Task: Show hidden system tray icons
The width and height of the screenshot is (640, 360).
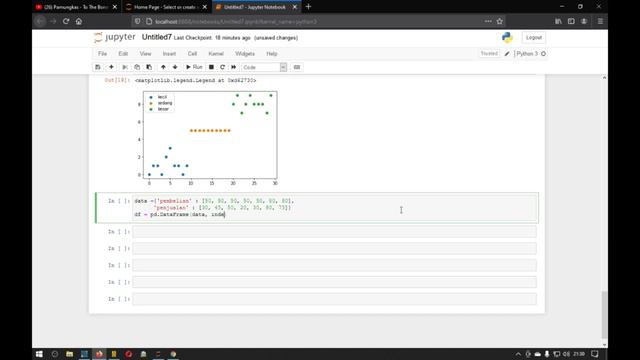Action: click(x=518, y=354)
